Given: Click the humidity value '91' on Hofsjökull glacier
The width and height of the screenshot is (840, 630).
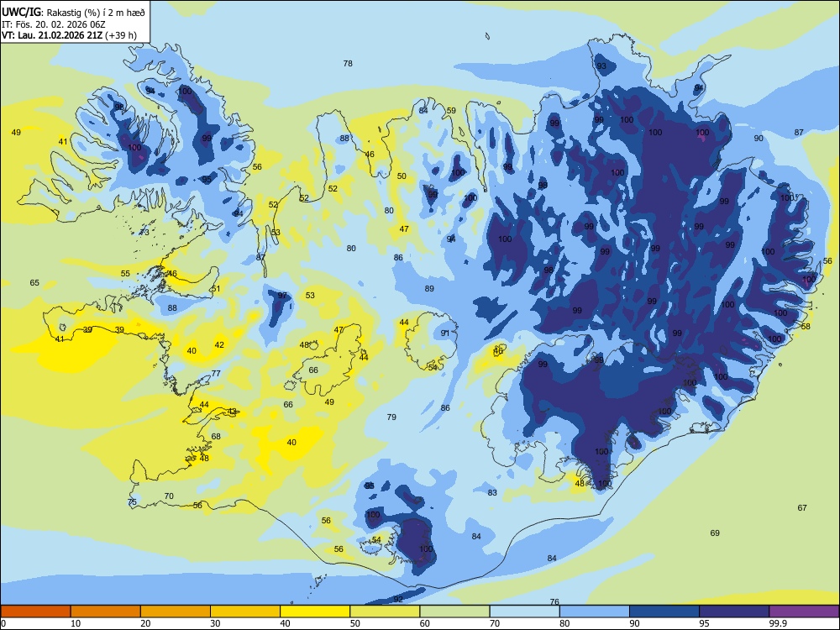Looking at the screenshot, I should [x=445, y=333].
